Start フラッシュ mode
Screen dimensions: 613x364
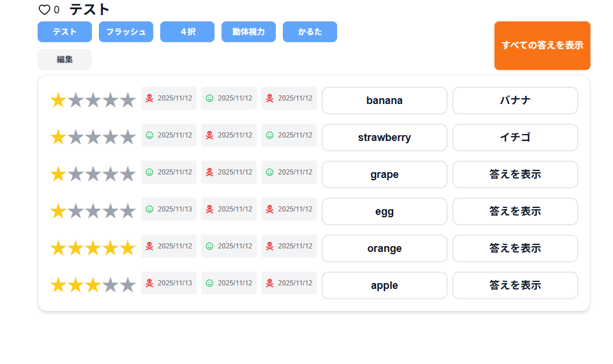(126, 32)
